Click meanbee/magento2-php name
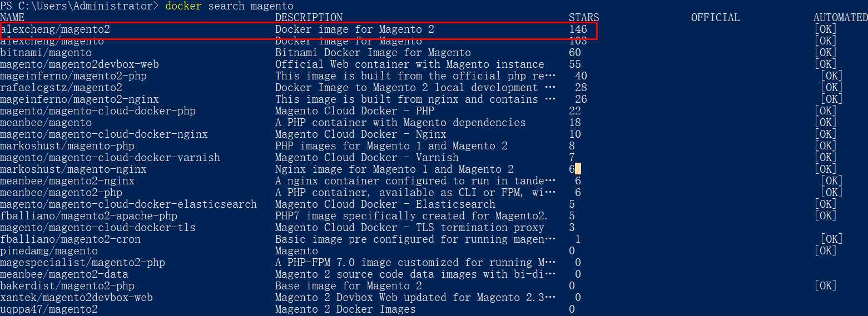Viewport: 868px width, 316px height. click(61, 193)
